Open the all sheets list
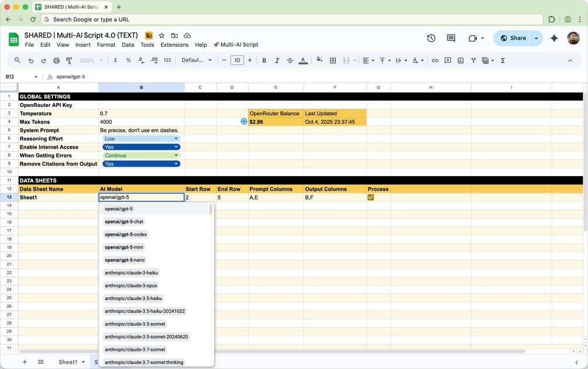 point(41,362)
